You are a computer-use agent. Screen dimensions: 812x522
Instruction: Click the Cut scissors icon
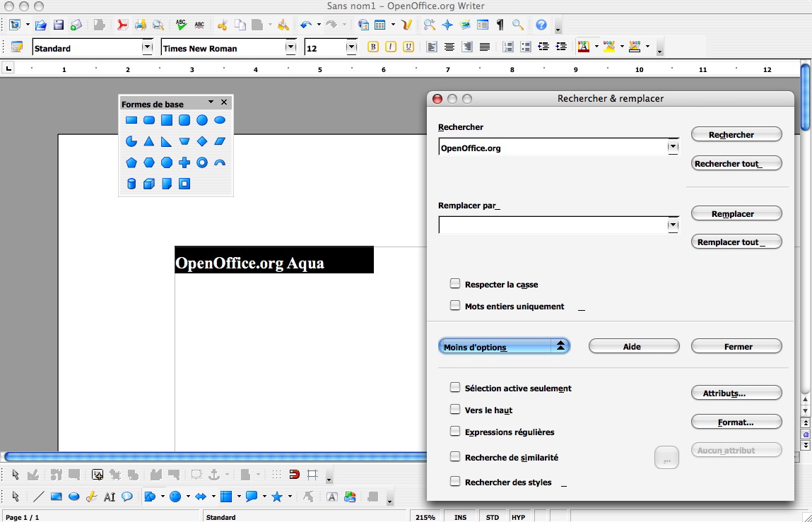222,24
